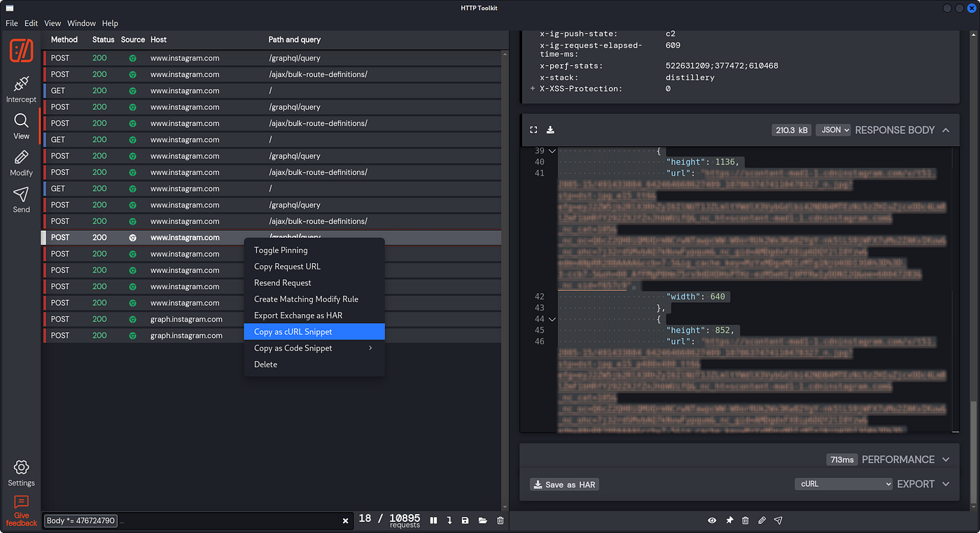
Task: Open Settings from the sidebar
Action: click(x=21, y=473)
